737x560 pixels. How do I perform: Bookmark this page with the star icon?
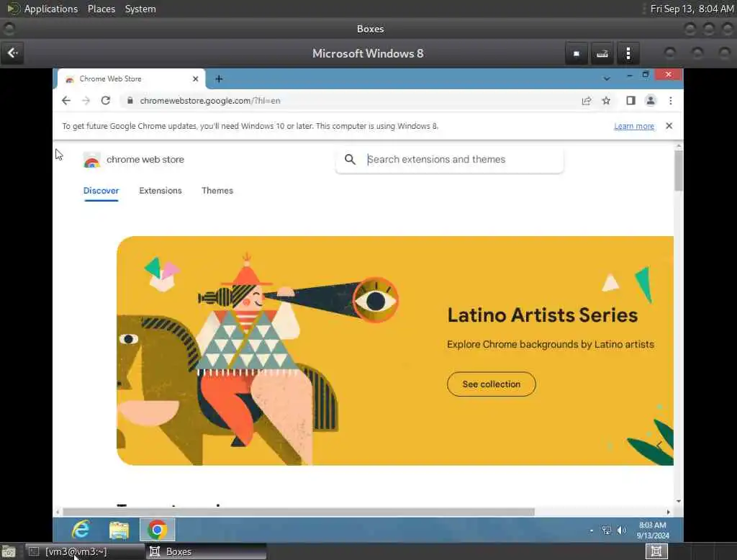pos(606,101)
